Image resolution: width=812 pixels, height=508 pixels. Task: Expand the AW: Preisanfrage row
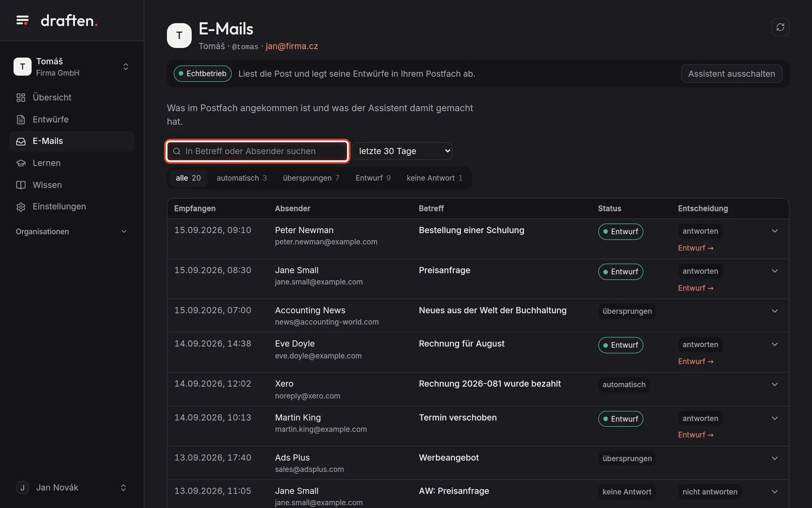pos(774,492)
